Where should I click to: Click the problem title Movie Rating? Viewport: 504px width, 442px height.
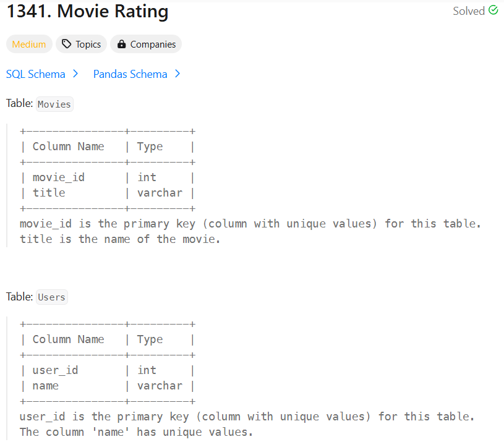pyautogui.click(x=87, y=11)
